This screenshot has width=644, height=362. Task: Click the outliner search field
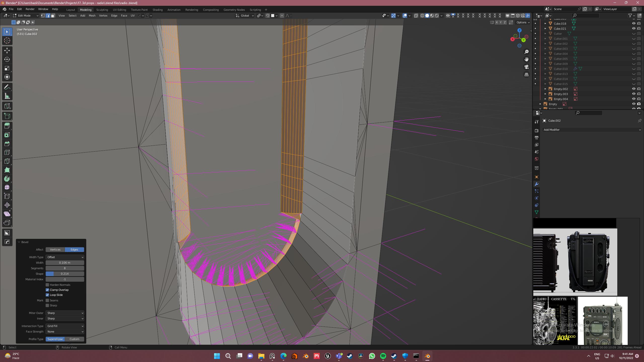tap(585, 16)
